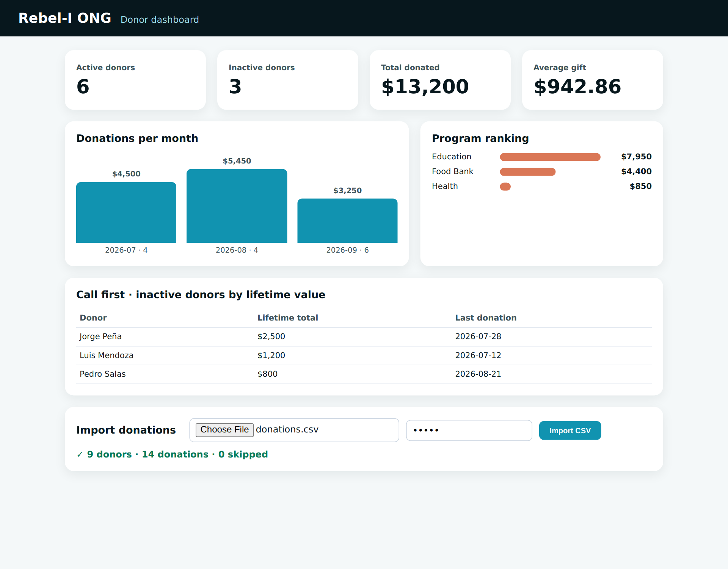Click the Program ranking heading
This screenshot has width=728, height=569.
click(x=480, y=138)
